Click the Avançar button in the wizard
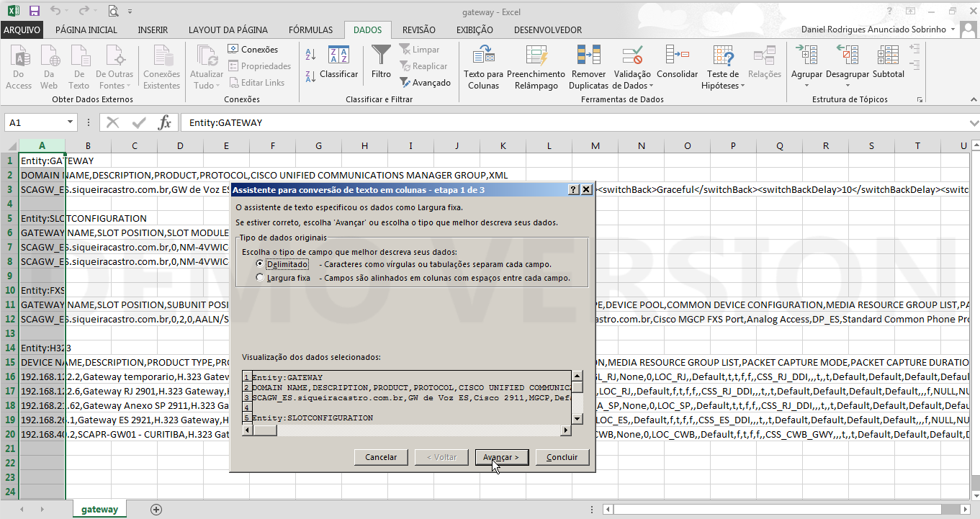This screenshot has height=519, width=980. pos(502,457)
